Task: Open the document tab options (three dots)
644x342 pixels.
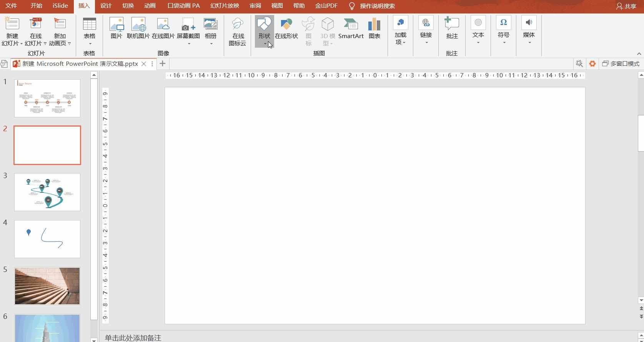Action: 152,64
